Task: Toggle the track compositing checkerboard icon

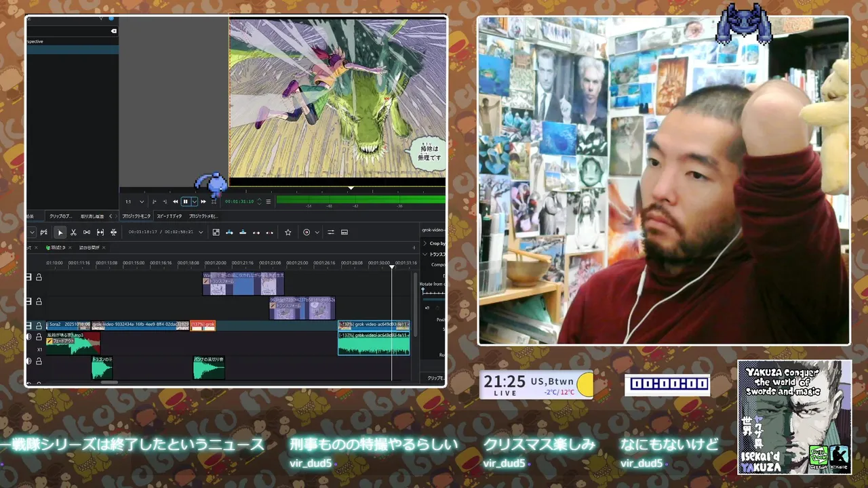Action: click(216, 232)
